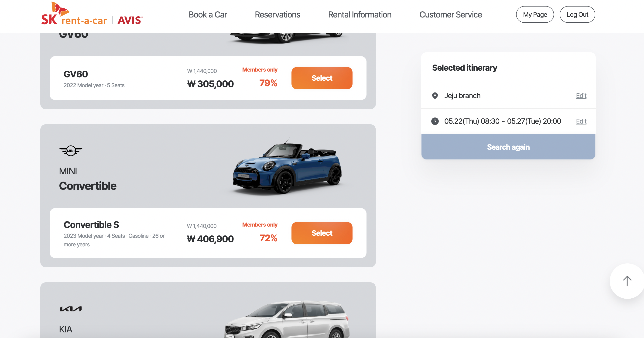
Task: Click the location pin icon beside Jeju branch
Action: pos(435,96)
